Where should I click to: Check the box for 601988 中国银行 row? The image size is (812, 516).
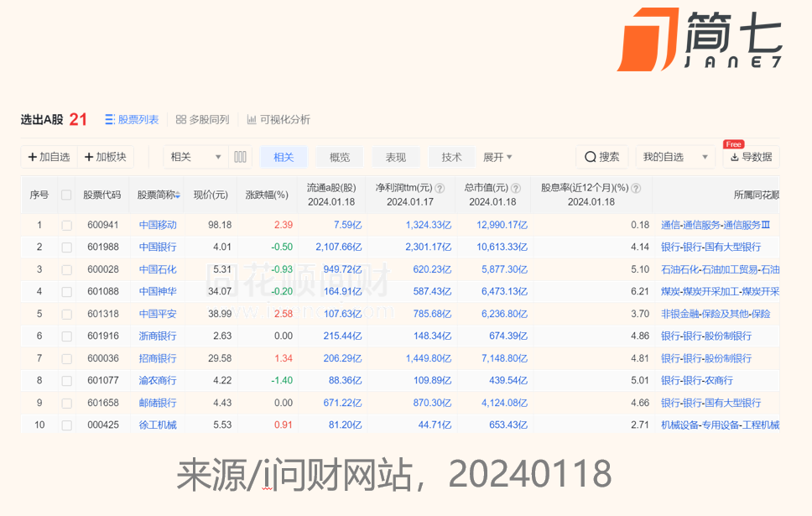67,248
